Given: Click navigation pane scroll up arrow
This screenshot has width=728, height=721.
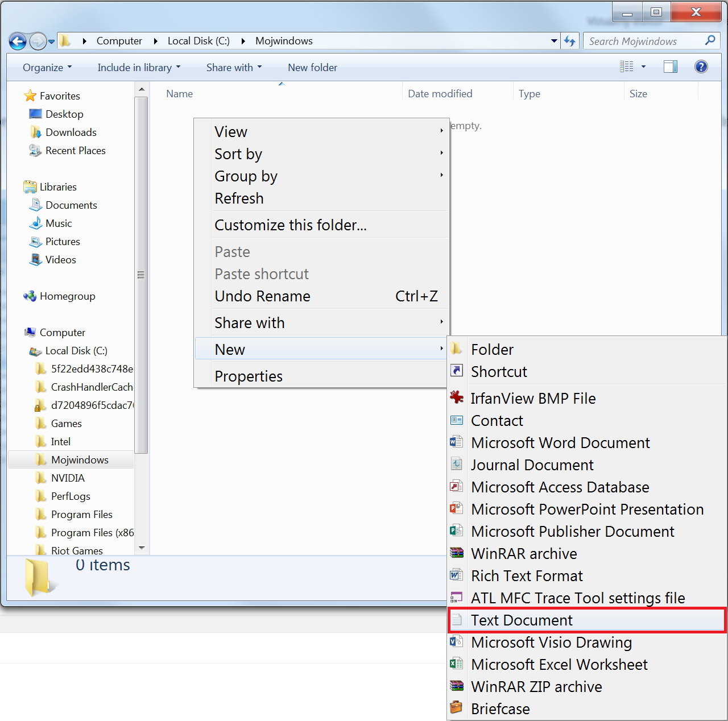Looking at the screenshot, I should coord(142,89).
